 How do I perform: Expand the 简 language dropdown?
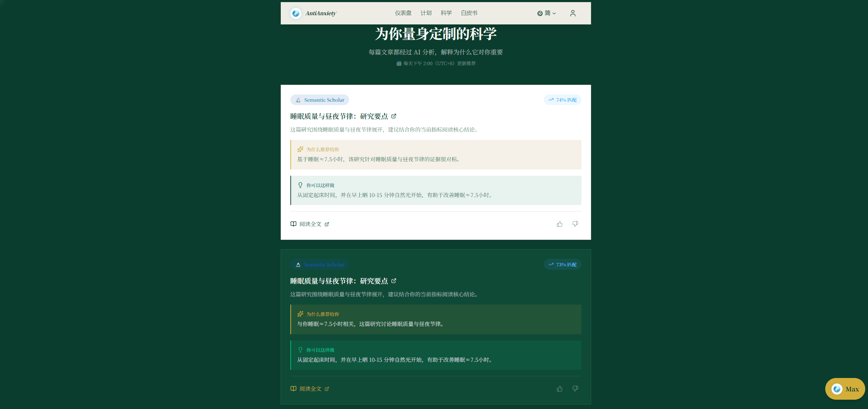[547, 13]
